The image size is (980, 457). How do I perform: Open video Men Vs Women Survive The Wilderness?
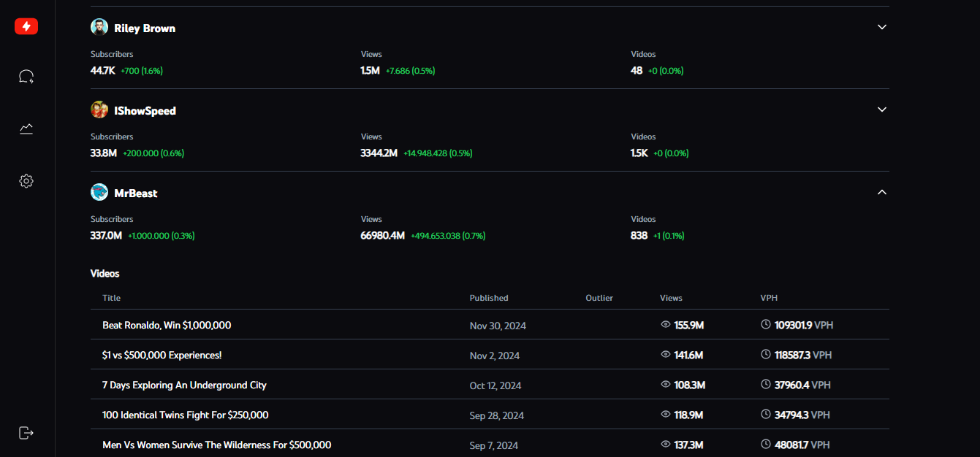pos(217,445)
